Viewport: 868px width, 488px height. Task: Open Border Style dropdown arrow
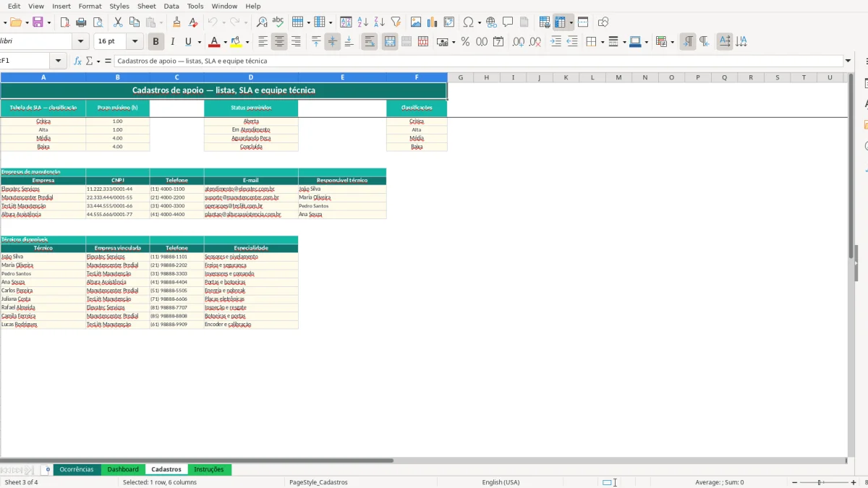coord(624,43)
